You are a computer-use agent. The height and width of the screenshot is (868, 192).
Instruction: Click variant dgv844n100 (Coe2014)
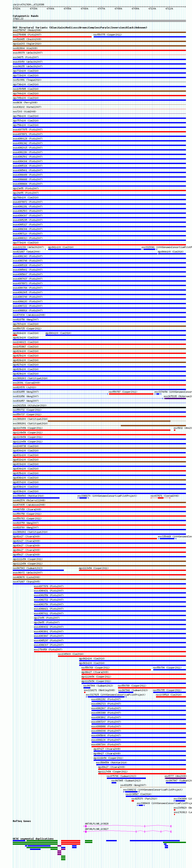pyautogui.click(x=171, y=252)
